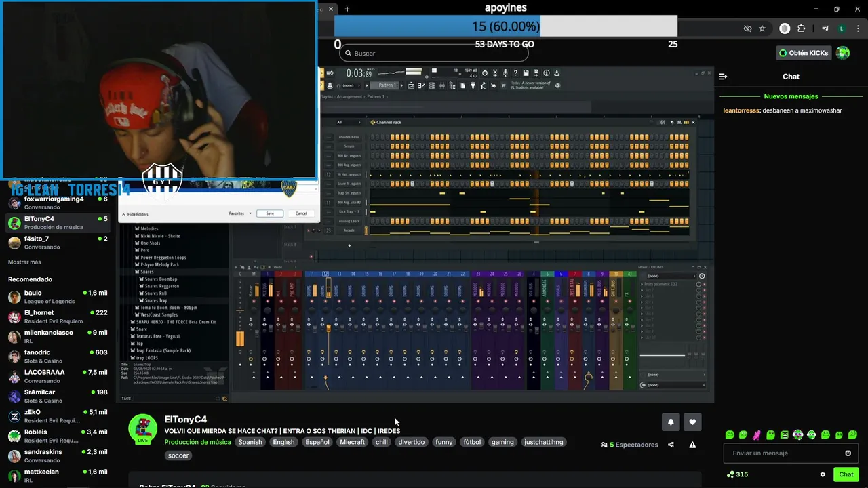Image resolution: width=868 pixels, height=488 pixels.
Task: Open emoji picker in chat input
Action: [x=848, y=453]
